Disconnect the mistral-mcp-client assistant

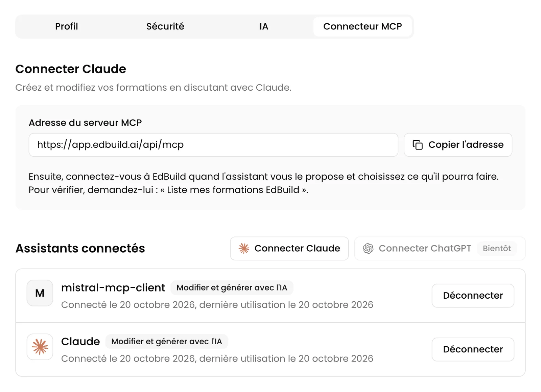473,296
